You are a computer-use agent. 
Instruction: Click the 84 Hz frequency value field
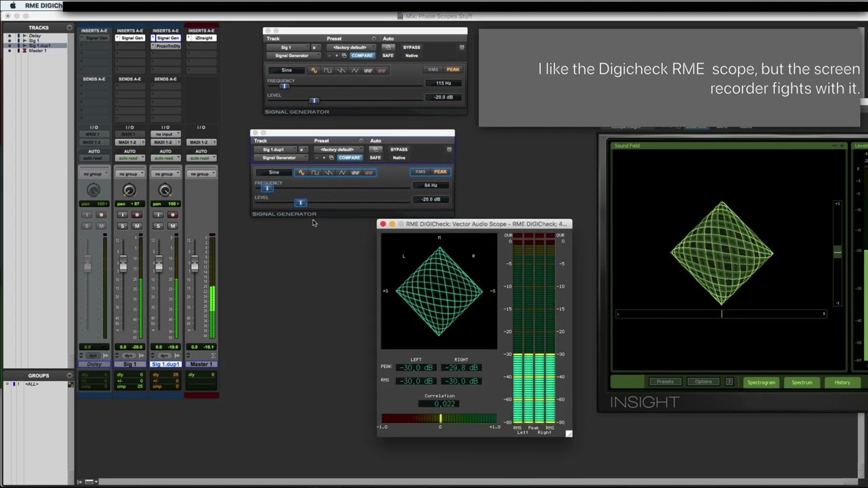click(x=431, y=185)
